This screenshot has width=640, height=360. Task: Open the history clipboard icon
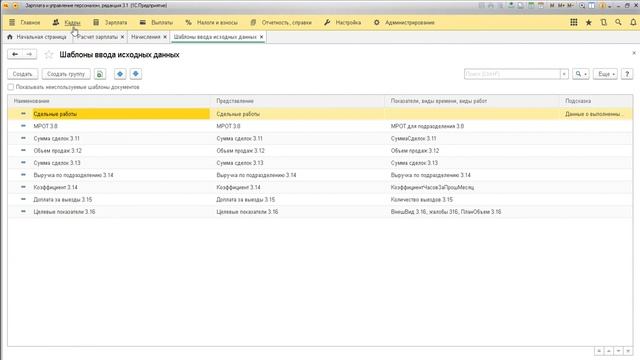603,22
